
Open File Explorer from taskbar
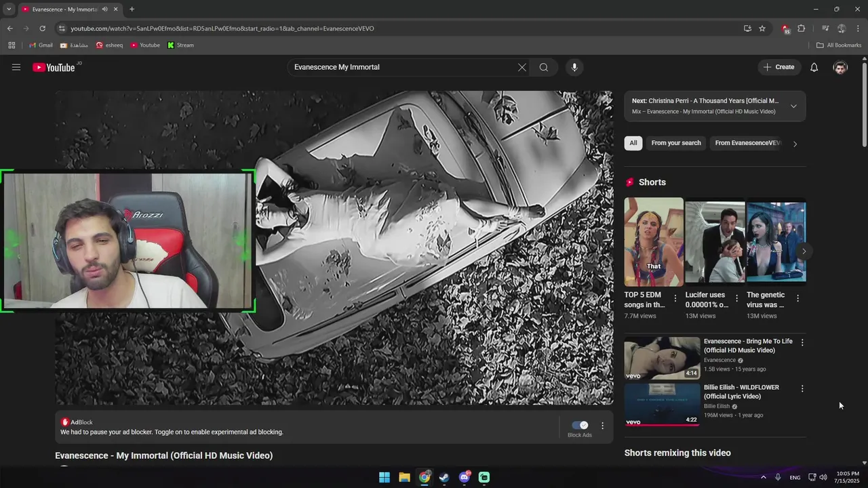click(x=404, y=477)
